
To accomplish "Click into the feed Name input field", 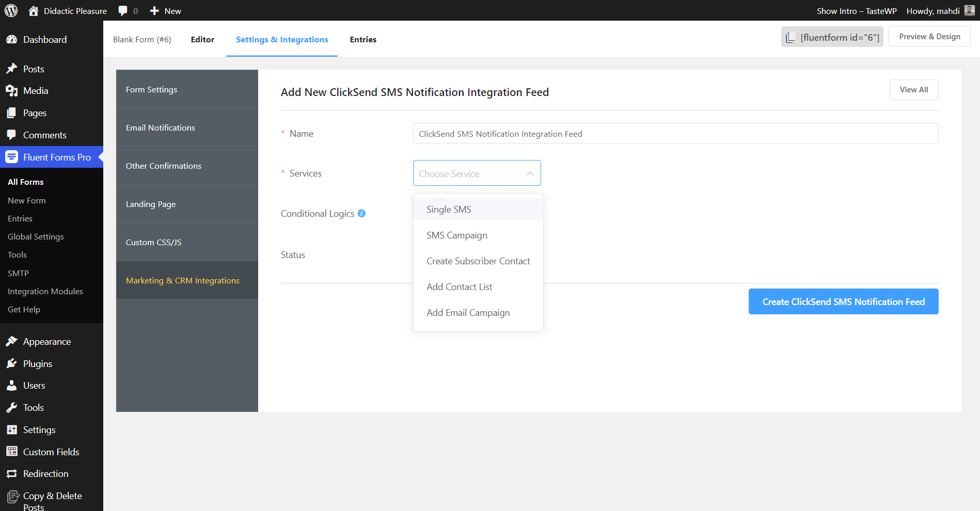I will pos(675,134).
